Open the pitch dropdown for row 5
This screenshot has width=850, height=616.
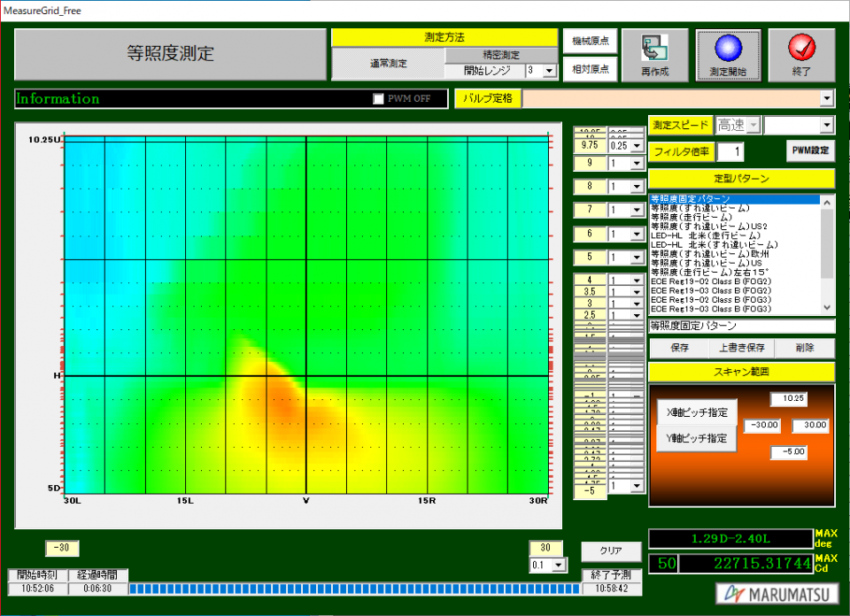pyautogui.click(x=637, y=258)
